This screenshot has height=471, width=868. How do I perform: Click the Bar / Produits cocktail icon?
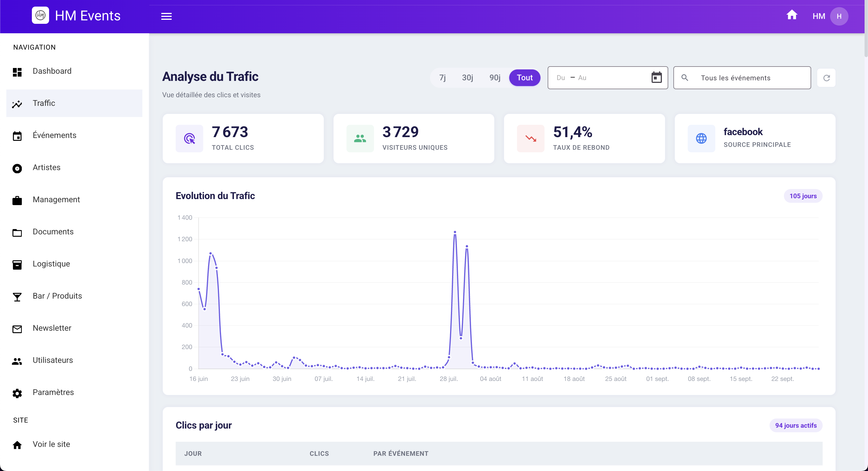(x=17, y=297)
